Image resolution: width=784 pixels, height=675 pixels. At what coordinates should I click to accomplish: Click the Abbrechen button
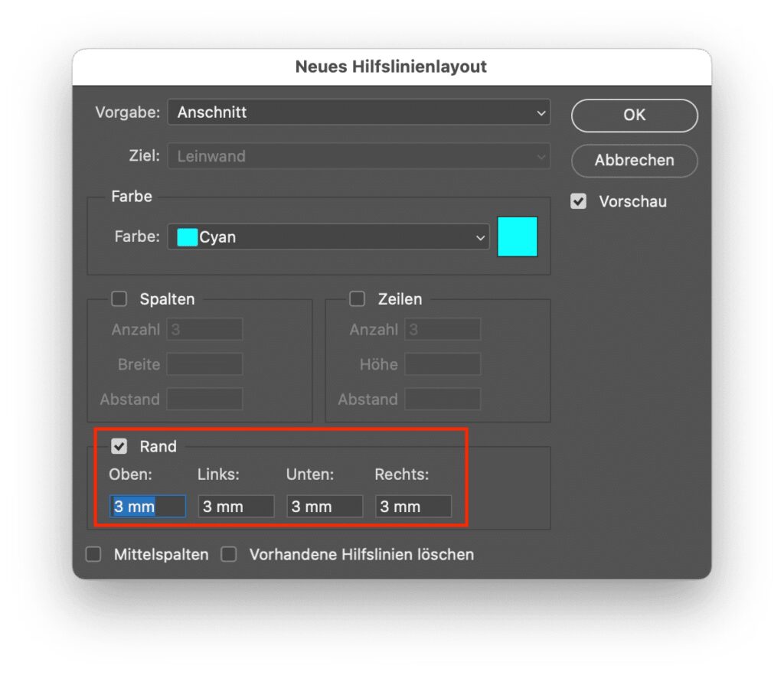point(634,161)
